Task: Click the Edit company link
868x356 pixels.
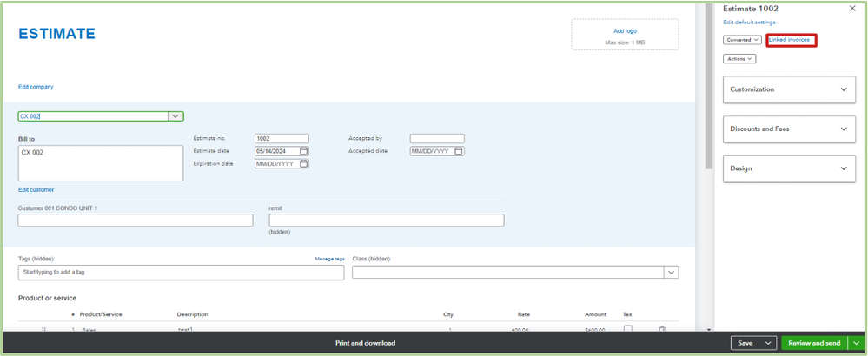Action: 36,87
